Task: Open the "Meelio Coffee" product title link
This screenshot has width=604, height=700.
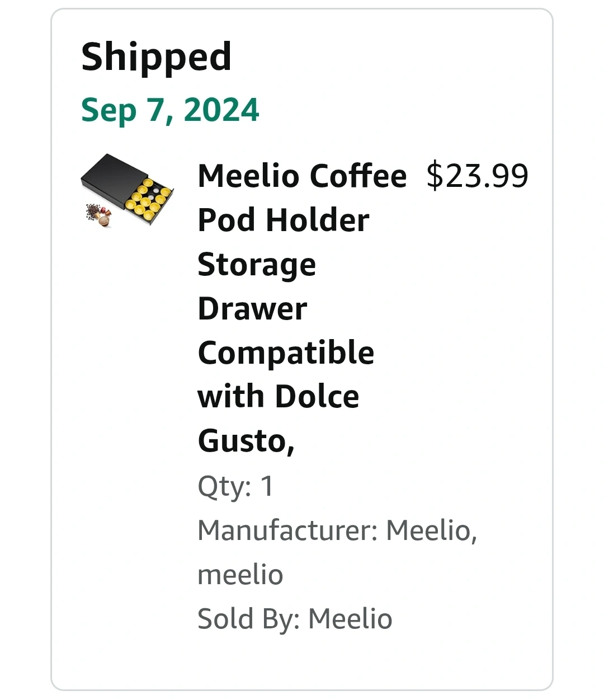Action: point(302,176)
